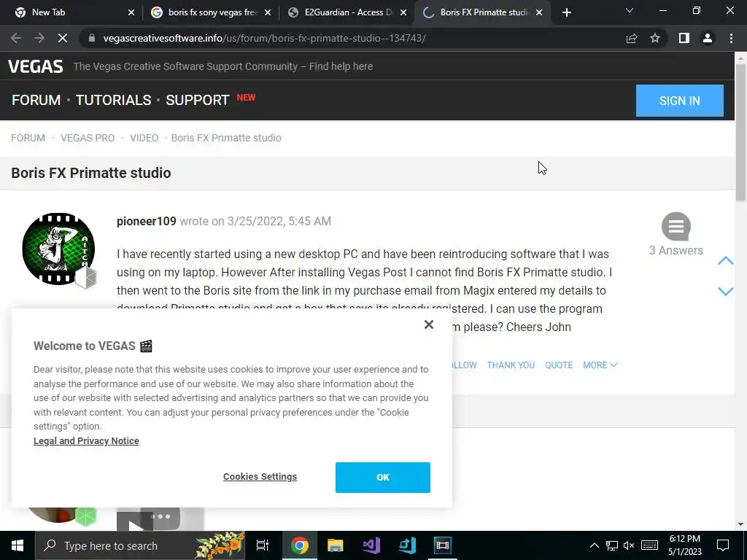The height and width of the screenshot is (560, 747).
Task: Open File Explorer from the taskbar
Action: coord(335,545)
